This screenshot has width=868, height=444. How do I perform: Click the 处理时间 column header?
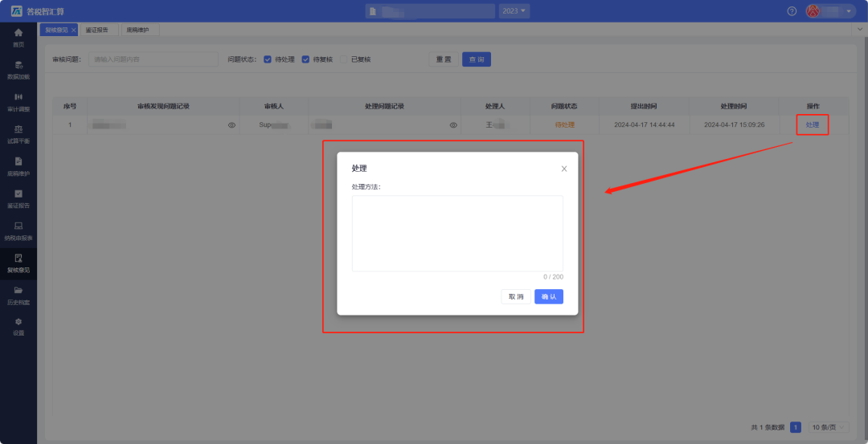click(734, 106)
